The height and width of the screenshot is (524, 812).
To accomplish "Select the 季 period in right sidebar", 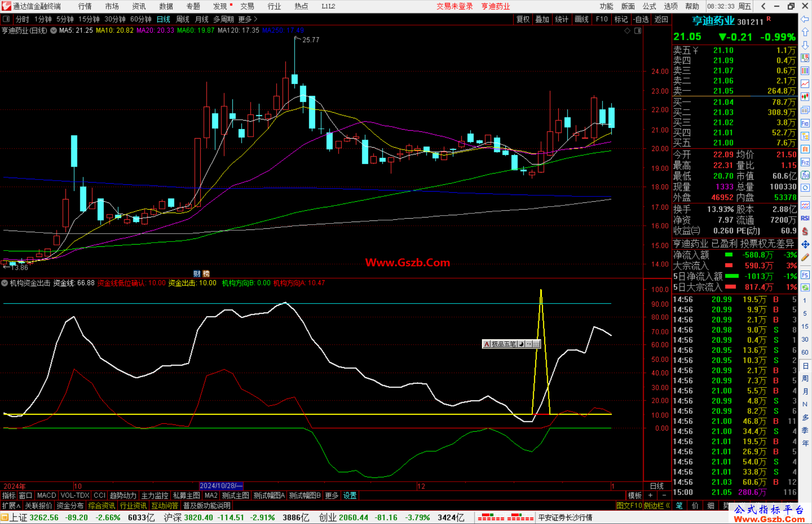I will 805,430.
